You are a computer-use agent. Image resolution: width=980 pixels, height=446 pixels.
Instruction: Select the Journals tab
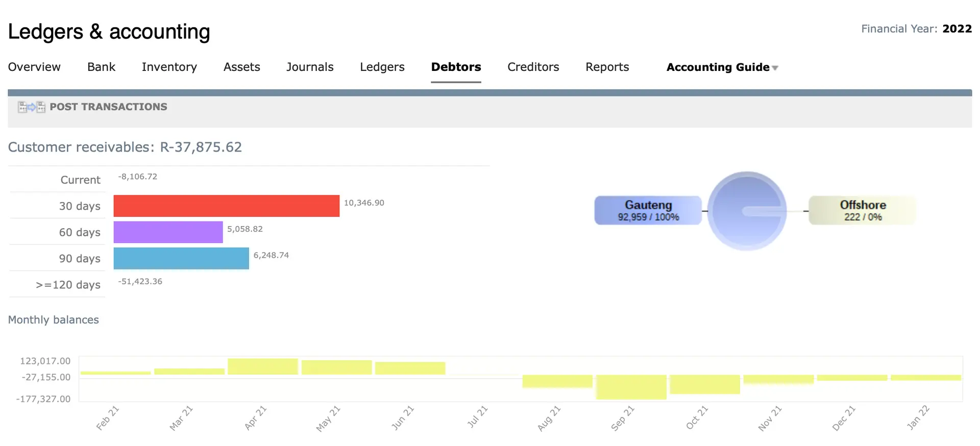coord(310,67)
